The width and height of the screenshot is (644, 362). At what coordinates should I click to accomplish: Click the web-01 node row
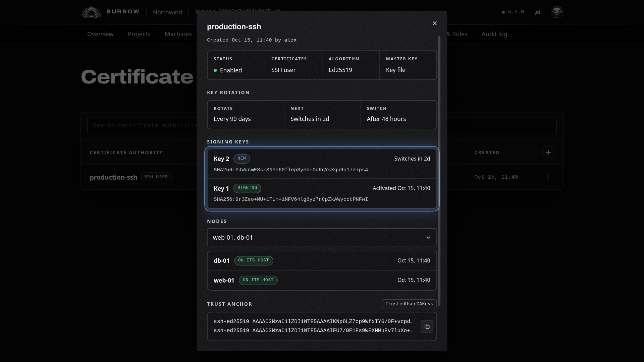tap(322, 280)
